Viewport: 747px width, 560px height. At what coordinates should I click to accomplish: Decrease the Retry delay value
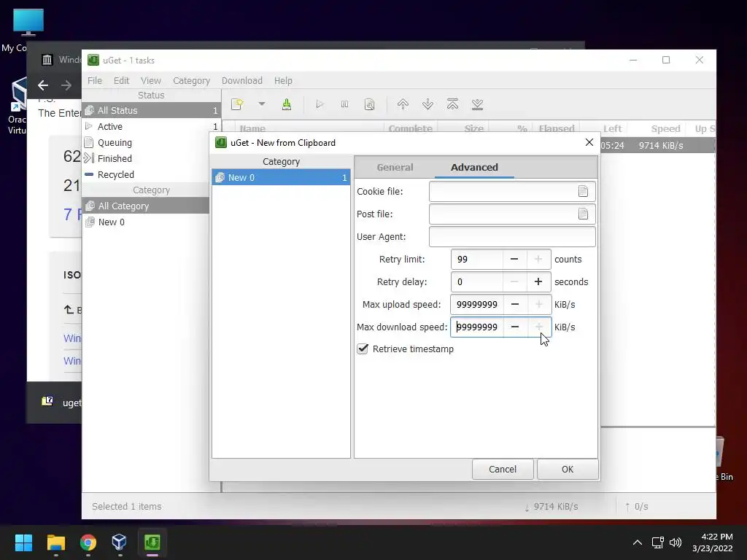(x=514, y=281)
